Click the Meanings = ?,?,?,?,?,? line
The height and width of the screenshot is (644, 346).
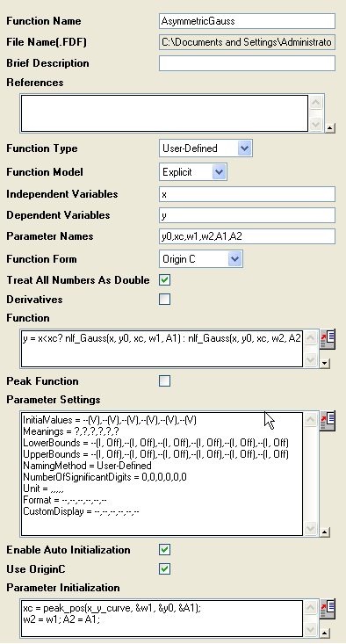point(71,431)
